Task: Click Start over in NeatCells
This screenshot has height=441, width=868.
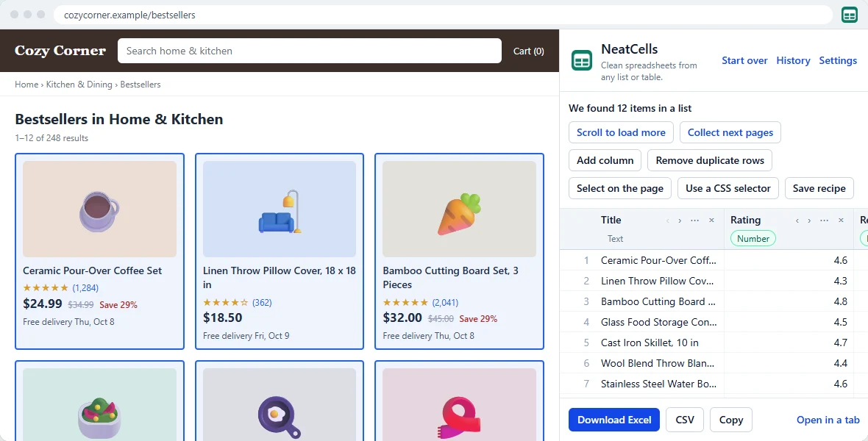Action: pyautogui.click(x=744, y=60)
